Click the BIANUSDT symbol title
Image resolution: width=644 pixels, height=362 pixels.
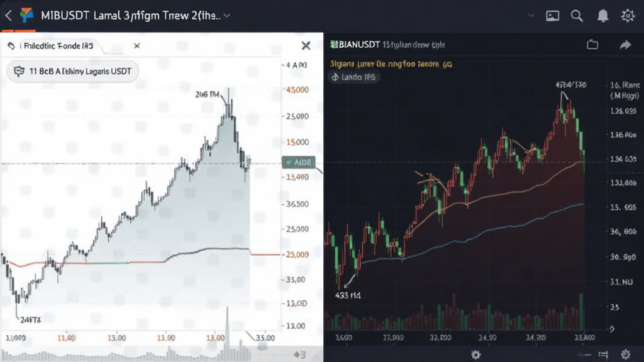coord(359,45)
